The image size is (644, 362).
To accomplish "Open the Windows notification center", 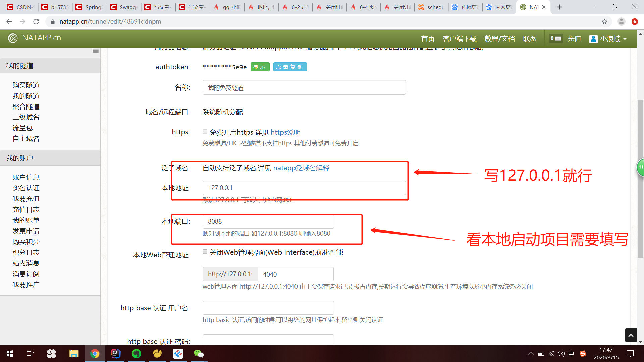I will pyautogui.click(x=630, y=354).
